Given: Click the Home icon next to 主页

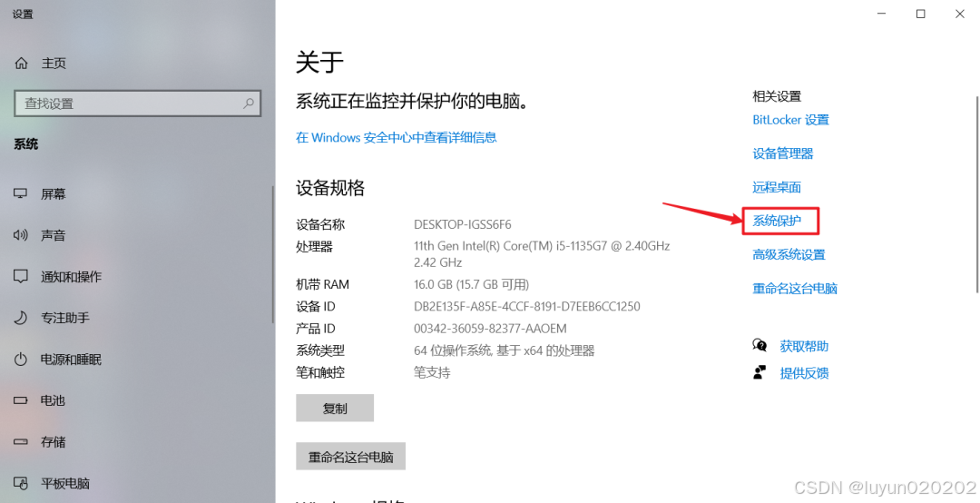Looking at the screenshot, I should 21,64.
